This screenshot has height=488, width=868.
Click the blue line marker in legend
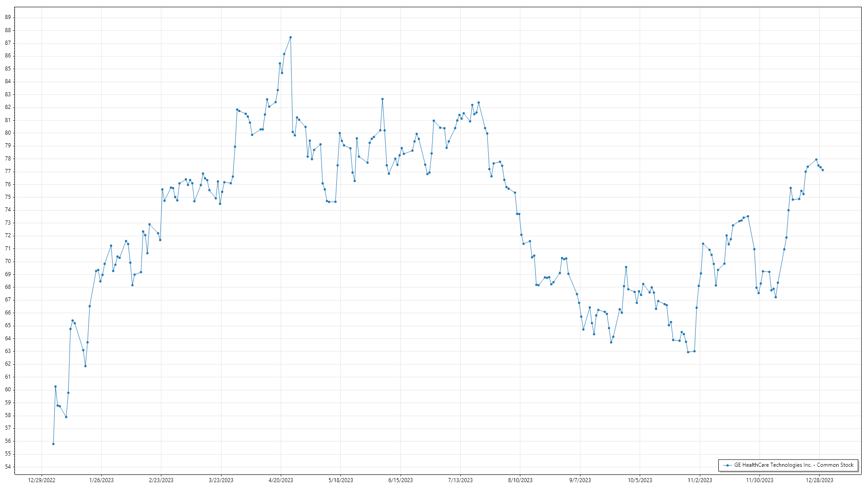pos(727,465)
